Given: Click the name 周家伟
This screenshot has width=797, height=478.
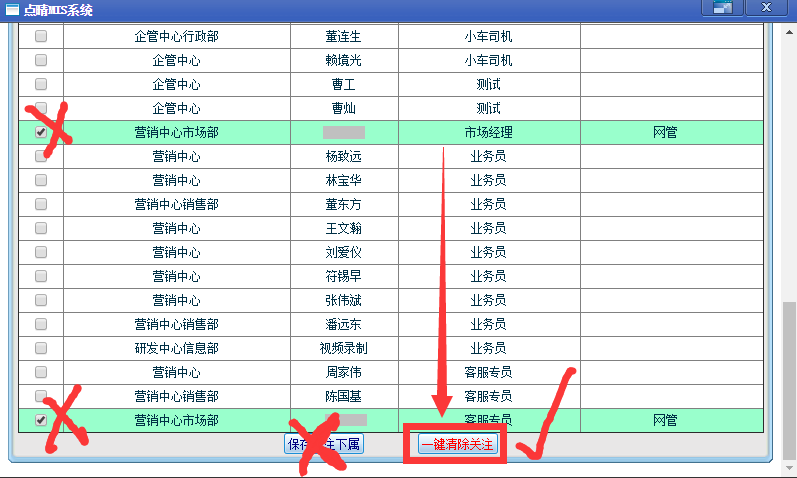Looking at the screenshot, I should point(344,372).
